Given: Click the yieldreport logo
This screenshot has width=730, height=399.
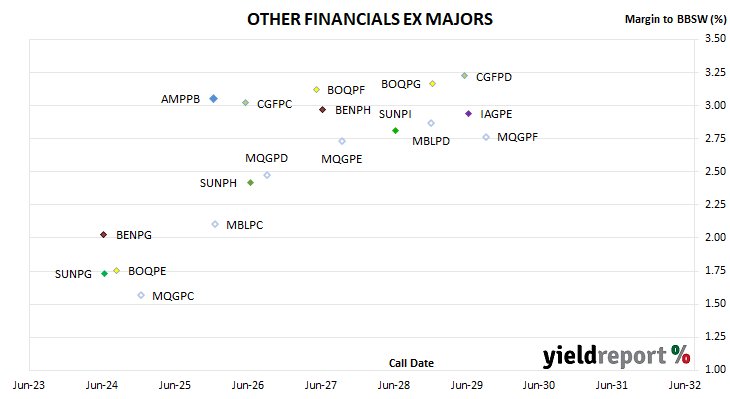Looking at the screenshot, I should pos(616,356).
